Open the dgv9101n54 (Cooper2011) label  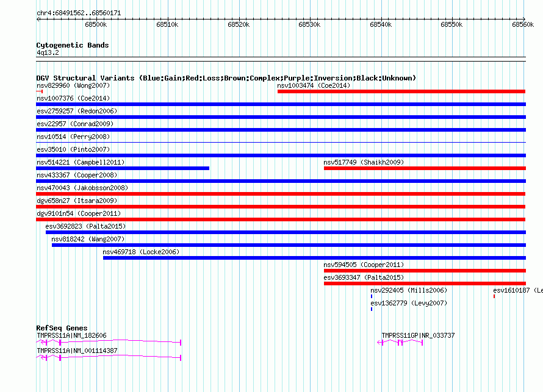[79, 213]
